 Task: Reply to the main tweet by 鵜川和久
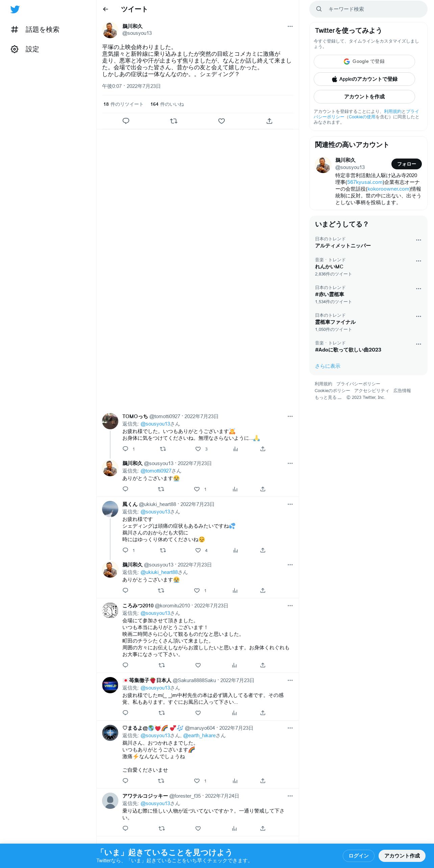click(126, 121)
